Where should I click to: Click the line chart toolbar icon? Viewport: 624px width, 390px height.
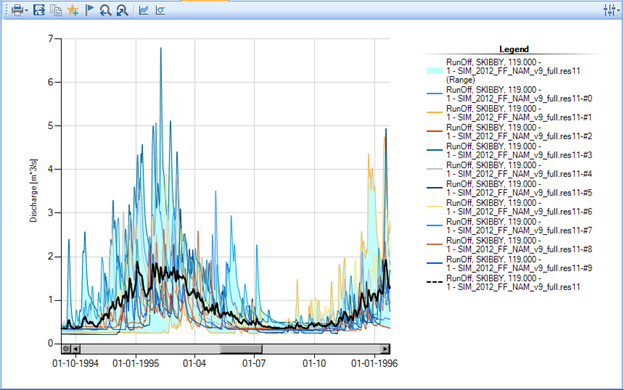pos(143,10)
